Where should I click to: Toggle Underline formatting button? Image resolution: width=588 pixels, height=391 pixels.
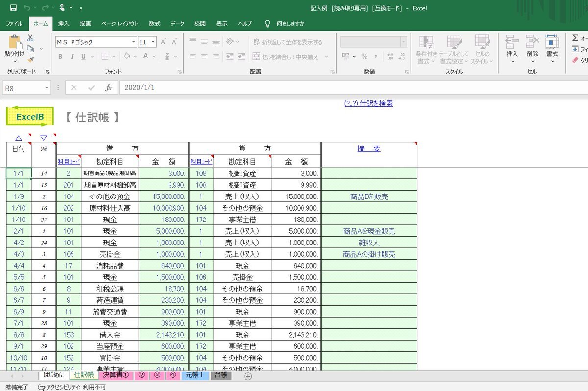click(83, 57)
